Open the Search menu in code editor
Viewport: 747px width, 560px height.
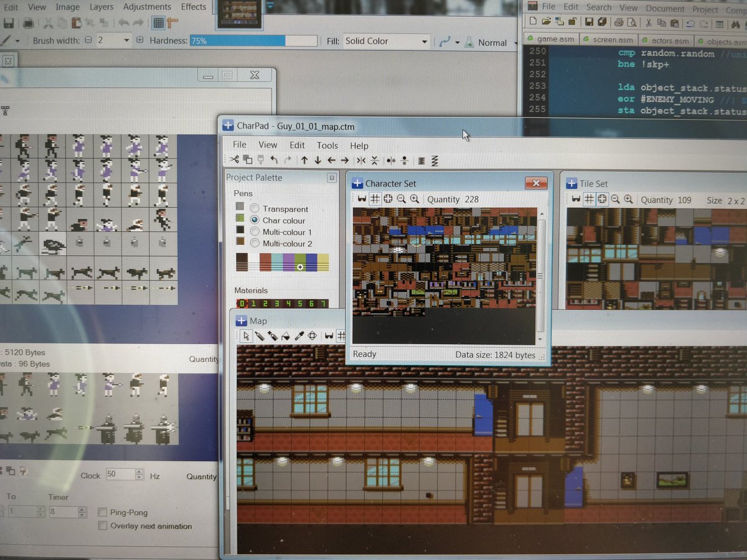599,7
